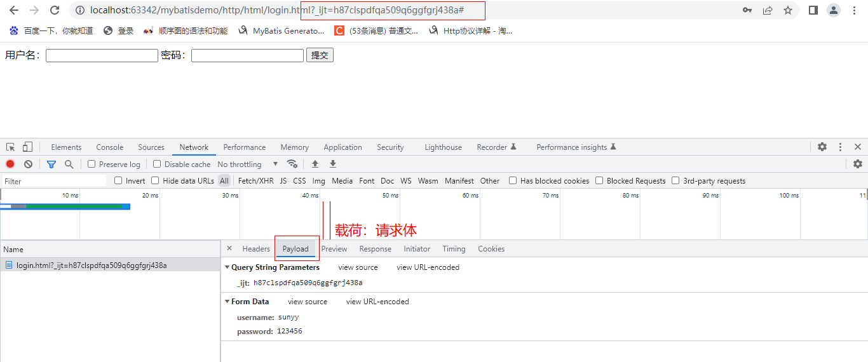The height and width of the screenshot is (362, 868).
Task: Click the record network log button
Action: (10, 164)
